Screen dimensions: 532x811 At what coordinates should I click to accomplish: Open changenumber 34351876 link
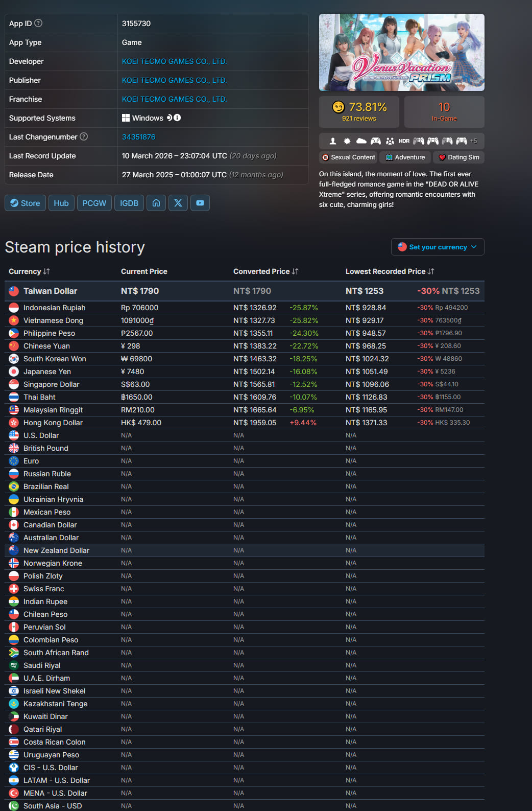(x=139, y=137)
